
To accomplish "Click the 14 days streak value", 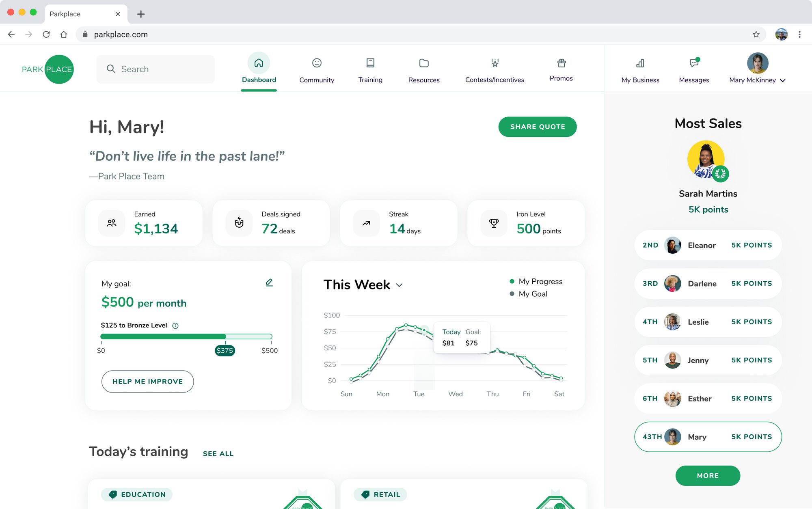I will click(405, 229).
